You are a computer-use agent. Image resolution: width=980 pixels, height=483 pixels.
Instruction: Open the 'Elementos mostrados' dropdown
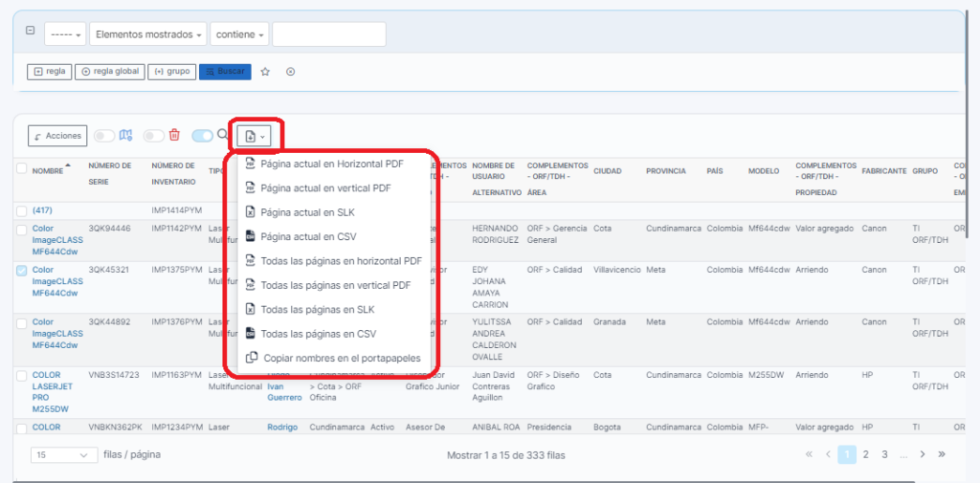click(x=148, y=34)
